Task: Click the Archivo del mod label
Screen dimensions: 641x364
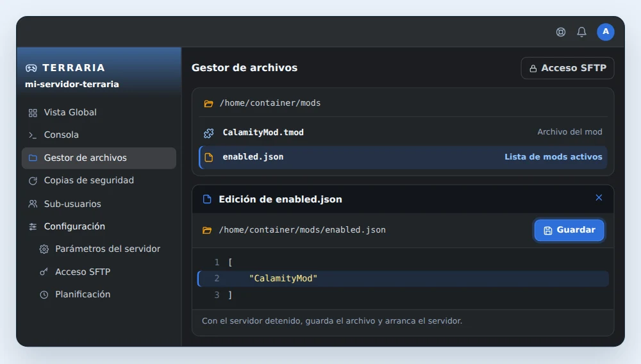Action: click(x=569, y=132)
